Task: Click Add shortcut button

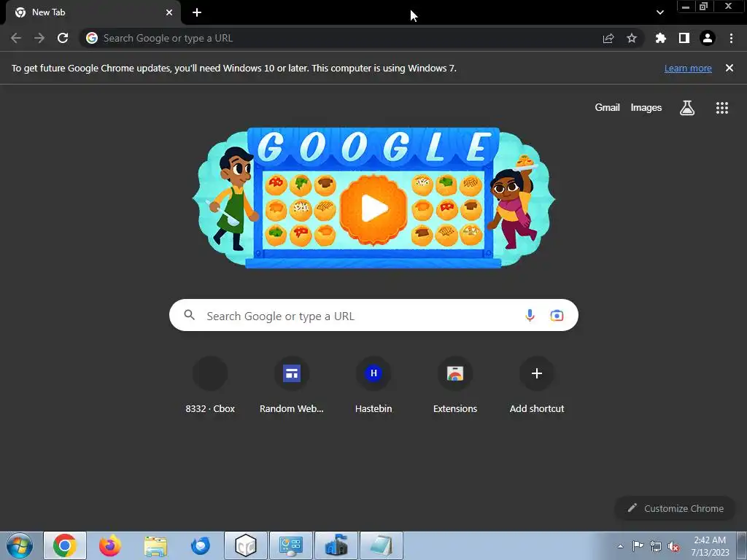Action: pos(537,386)
